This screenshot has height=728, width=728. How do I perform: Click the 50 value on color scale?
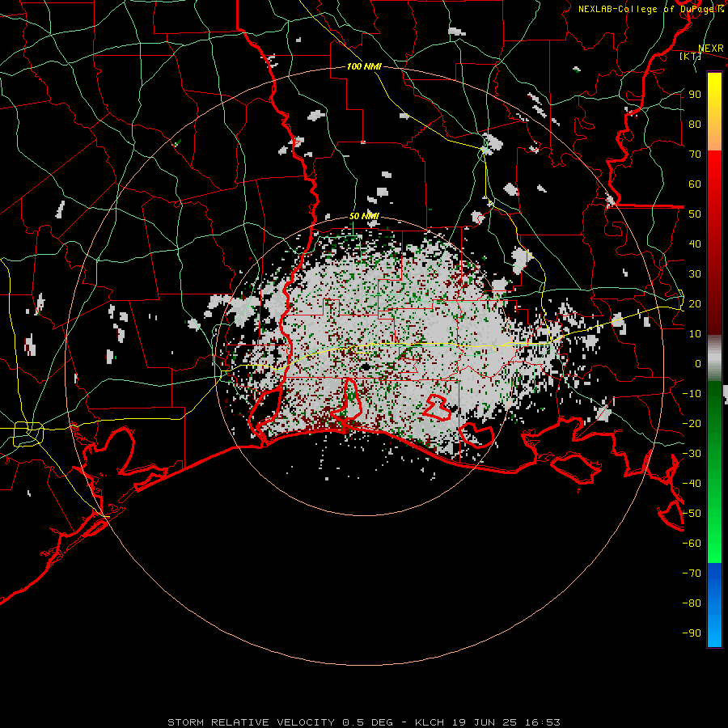tap(695, 214)
